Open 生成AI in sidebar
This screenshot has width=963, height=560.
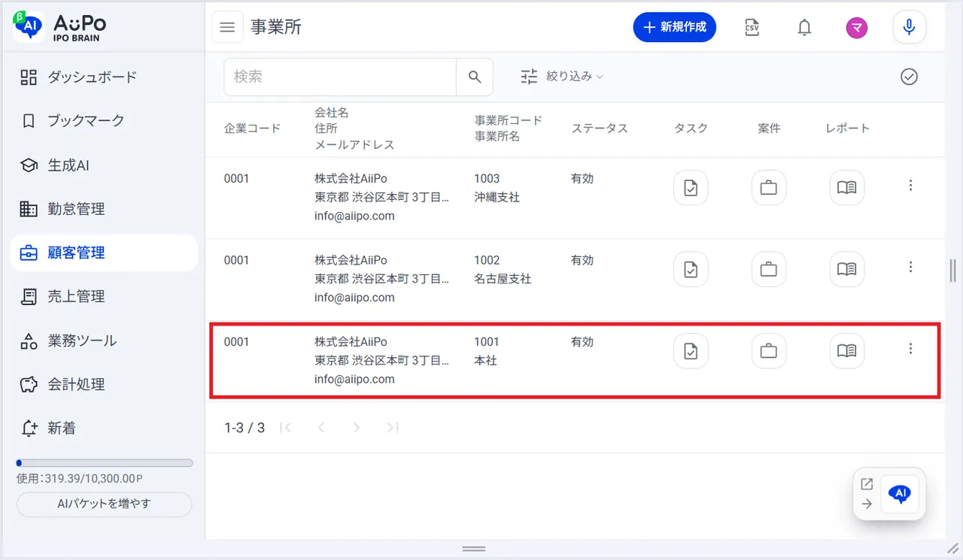pos(104,165)
